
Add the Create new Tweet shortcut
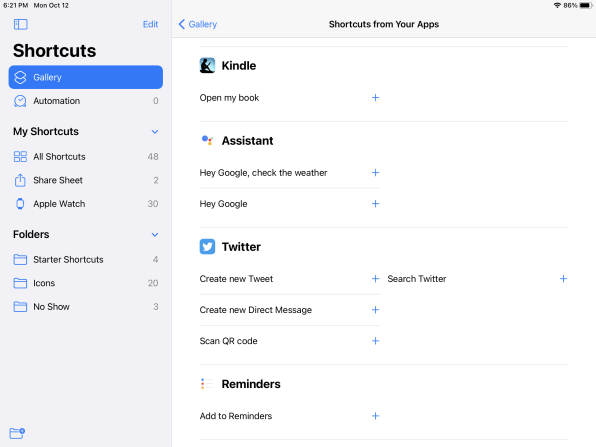[x=375, y=279]
